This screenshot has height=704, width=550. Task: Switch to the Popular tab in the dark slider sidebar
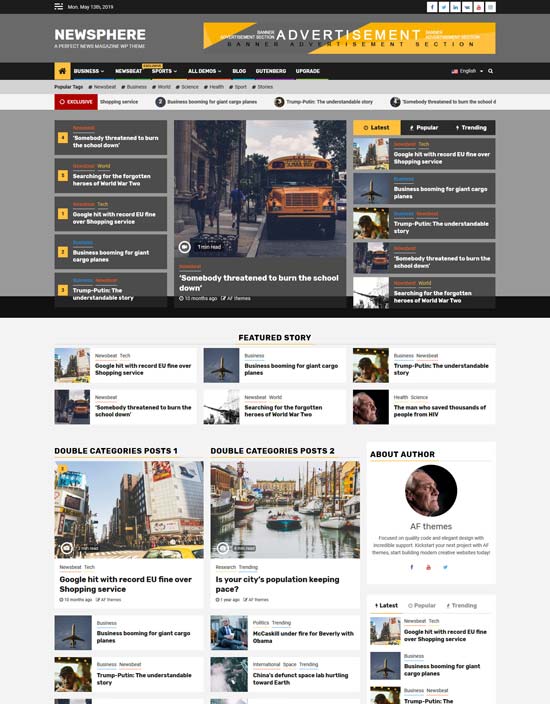point(424,128)
